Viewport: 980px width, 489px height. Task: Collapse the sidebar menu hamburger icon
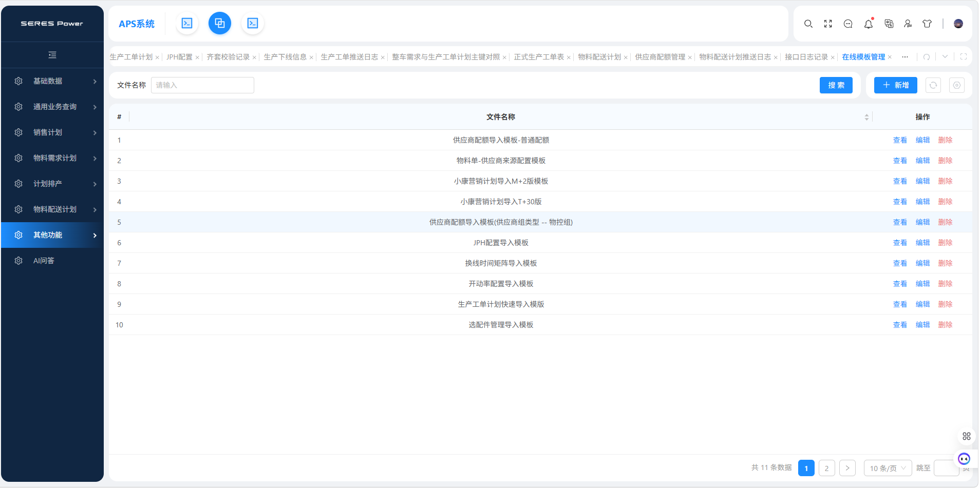pyautogui.click(x=52, y=55)
